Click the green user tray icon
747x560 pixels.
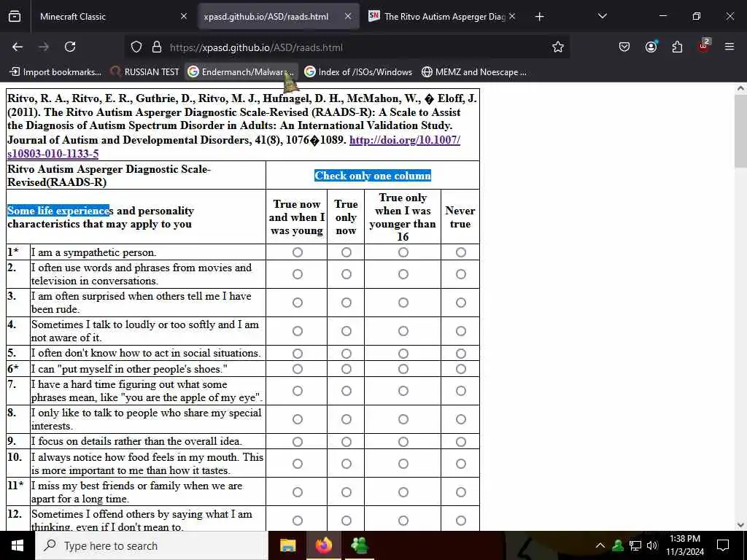point(618,545)
